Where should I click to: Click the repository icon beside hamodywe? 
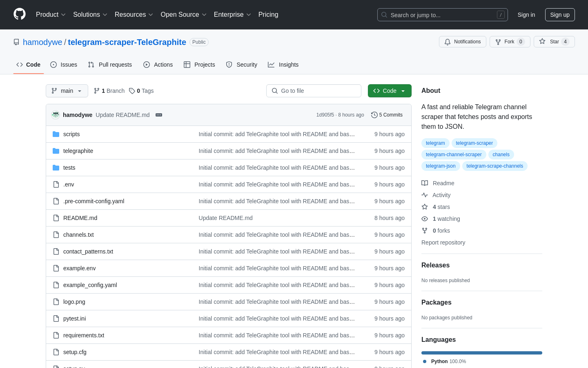pyautogui.click(x=16, y=42)
